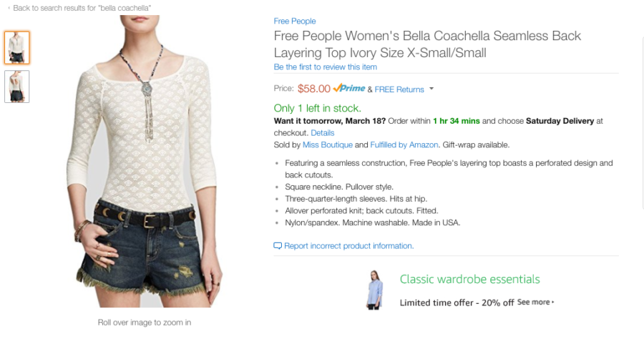Open the Free People brand link
This screenshot has height=339, width=644.
(x=295, y=21)
